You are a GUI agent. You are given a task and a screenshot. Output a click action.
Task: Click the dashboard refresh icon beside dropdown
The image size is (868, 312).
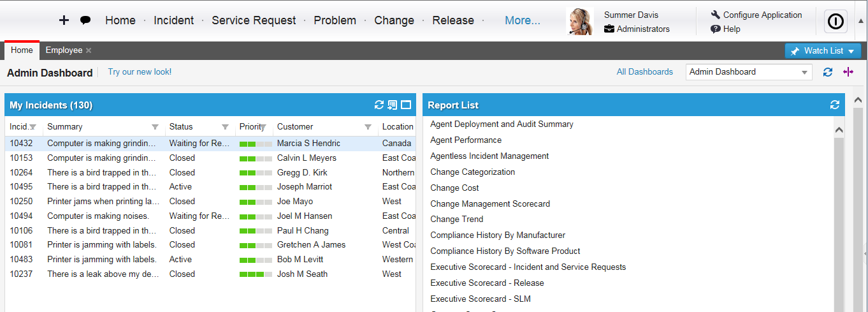828,72
